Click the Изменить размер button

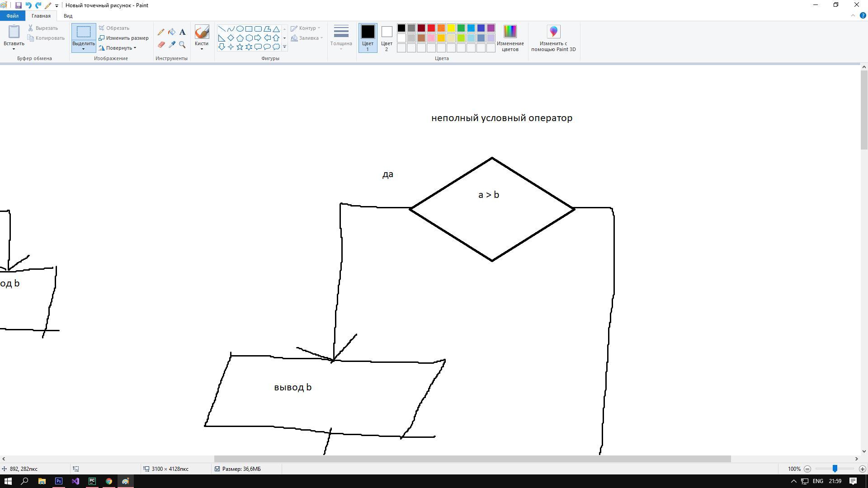(124, 38)
